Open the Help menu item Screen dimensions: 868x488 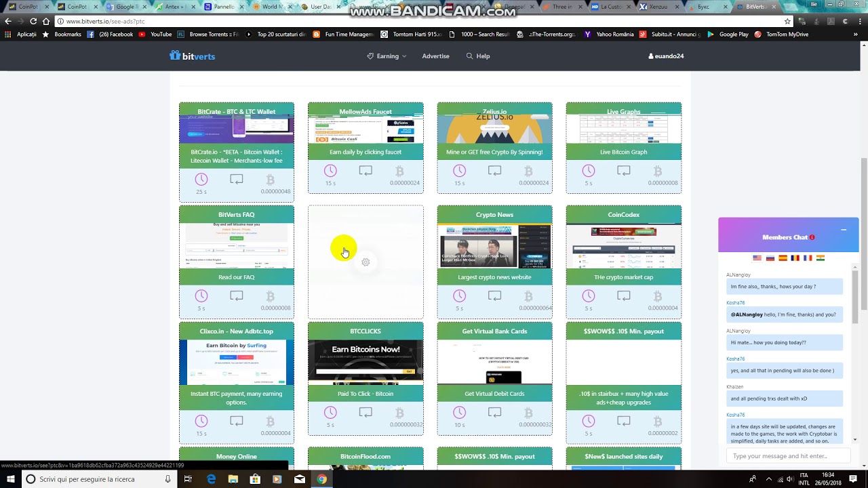477,56
